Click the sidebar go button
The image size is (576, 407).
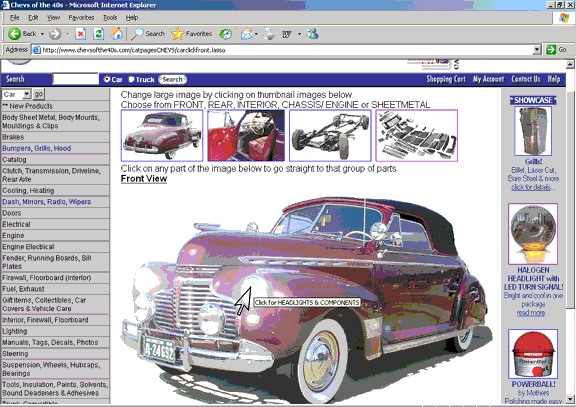pos(39,94)
